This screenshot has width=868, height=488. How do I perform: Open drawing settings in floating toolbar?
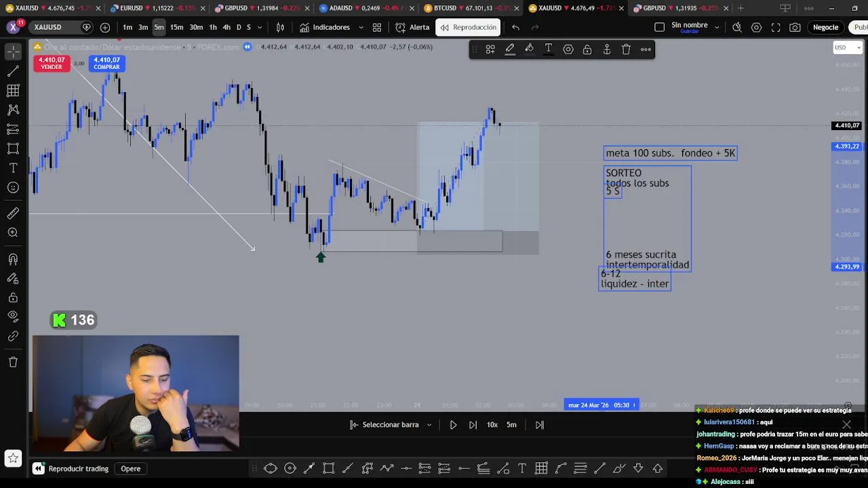coord(568,49)
